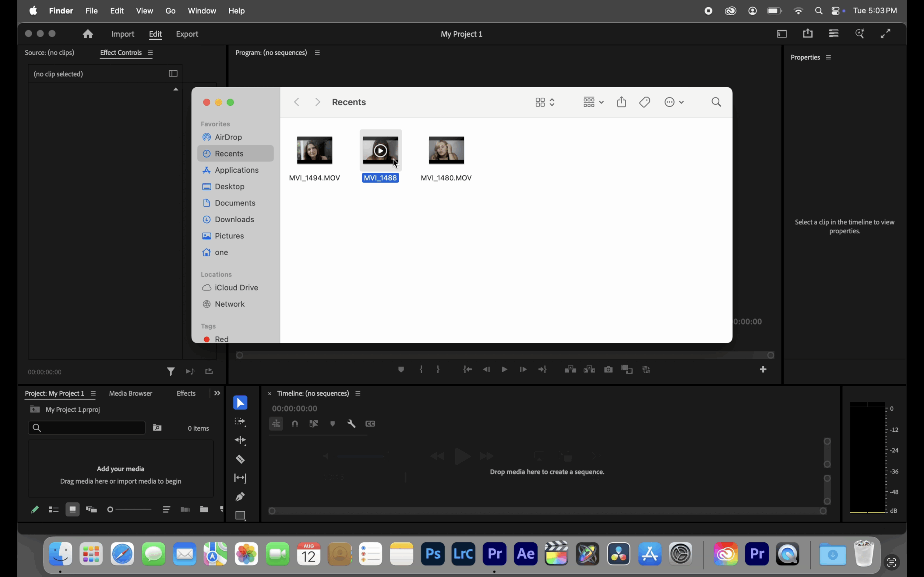Switch to the Media Browser tab

pos(131,393)
